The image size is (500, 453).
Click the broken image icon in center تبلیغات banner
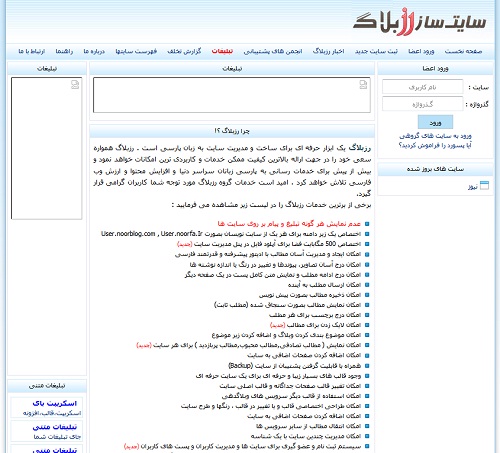tap(363, 85)
